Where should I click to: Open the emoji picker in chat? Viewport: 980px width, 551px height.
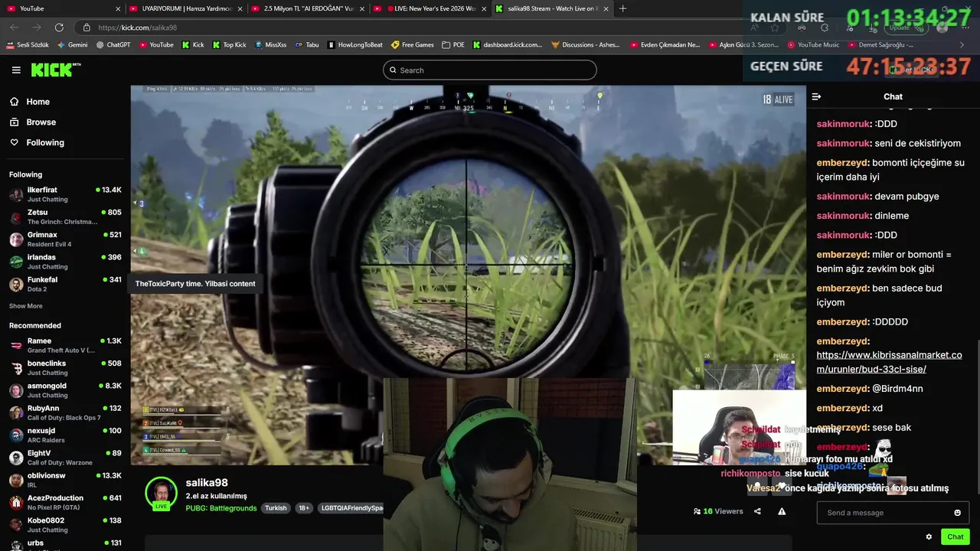coord(957,513)
